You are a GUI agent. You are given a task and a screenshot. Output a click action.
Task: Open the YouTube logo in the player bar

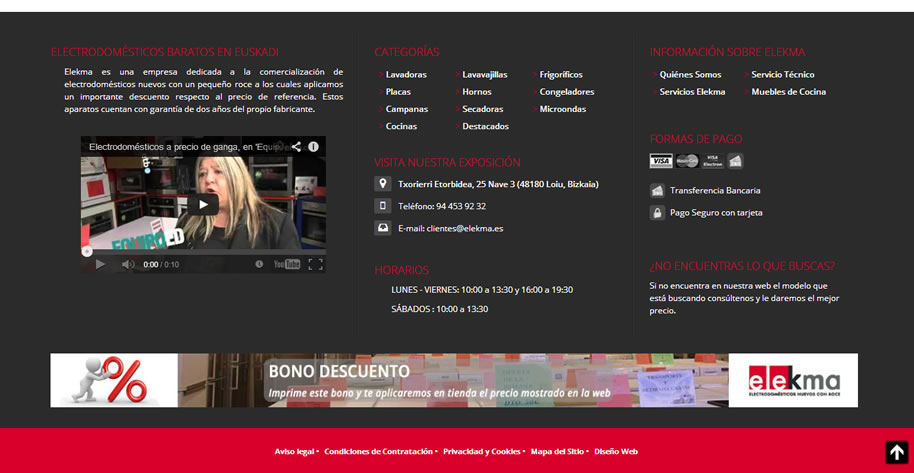pos(287,264)
